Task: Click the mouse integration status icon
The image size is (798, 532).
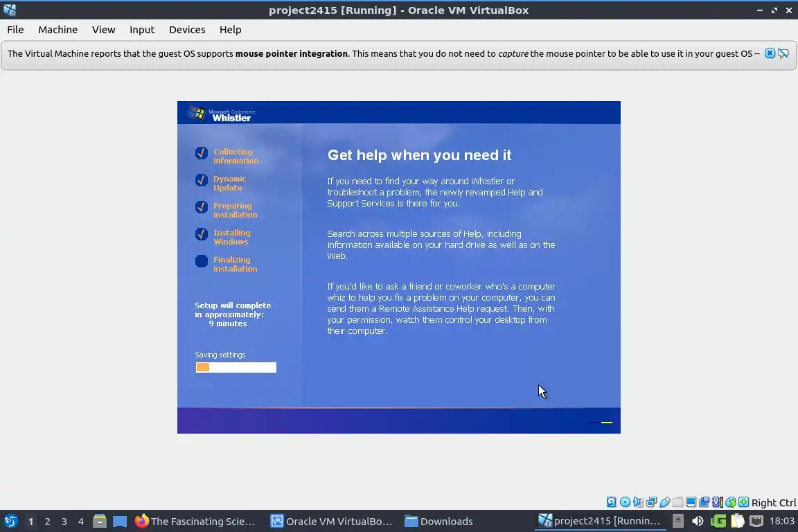Action: [x=731, y=502]
